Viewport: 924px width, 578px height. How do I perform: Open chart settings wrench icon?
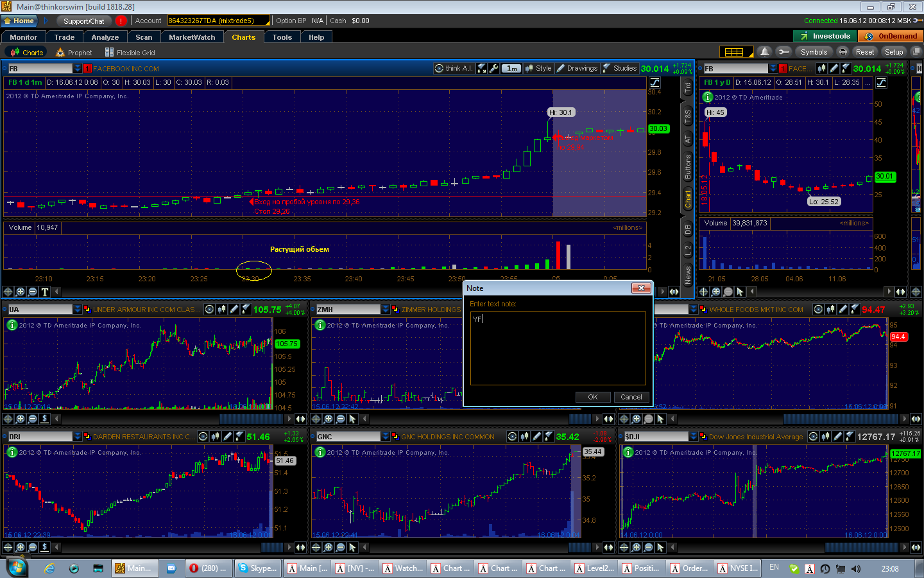tap(494, 68)
